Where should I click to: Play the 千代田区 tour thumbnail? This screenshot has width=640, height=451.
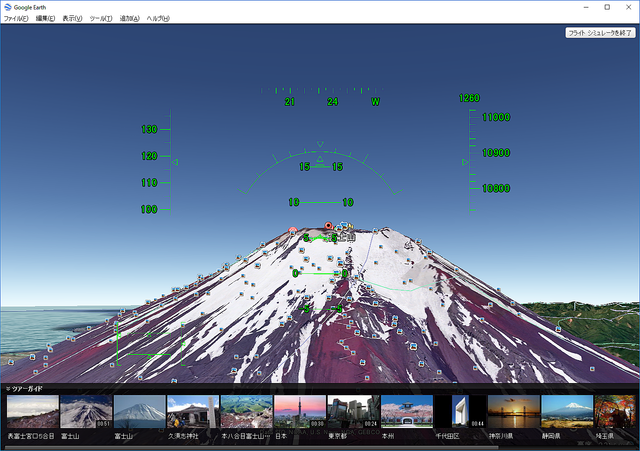pyautogui.click(x=460, y=412)
